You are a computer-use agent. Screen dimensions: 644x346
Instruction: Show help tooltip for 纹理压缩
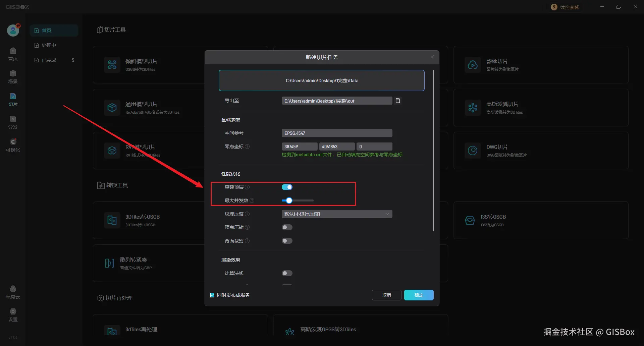pos(247,214)
